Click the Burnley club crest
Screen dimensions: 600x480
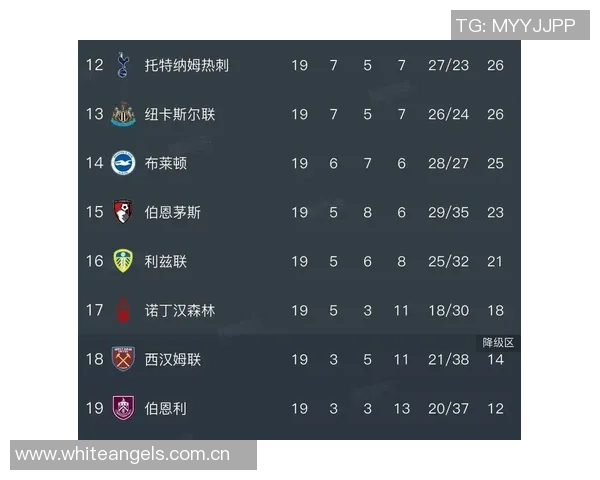coord(123,408)
